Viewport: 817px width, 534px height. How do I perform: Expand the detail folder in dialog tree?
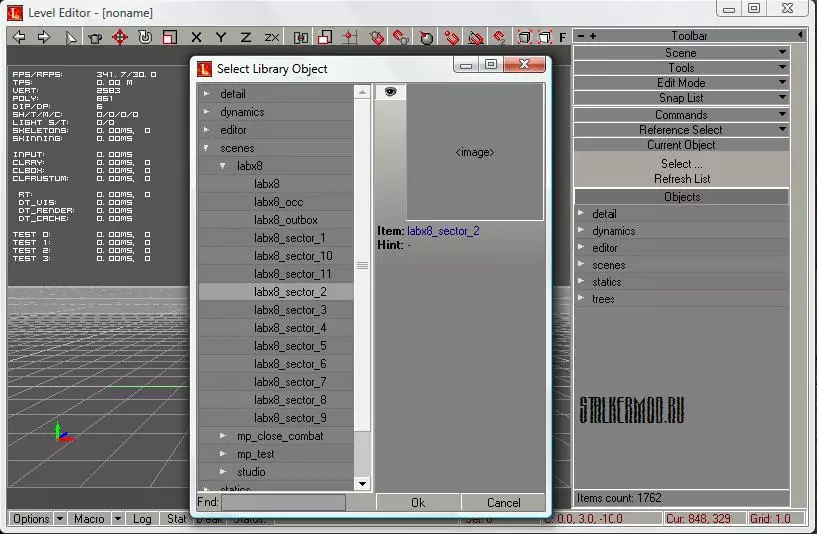pyautogui.click(x=207, y=94)
